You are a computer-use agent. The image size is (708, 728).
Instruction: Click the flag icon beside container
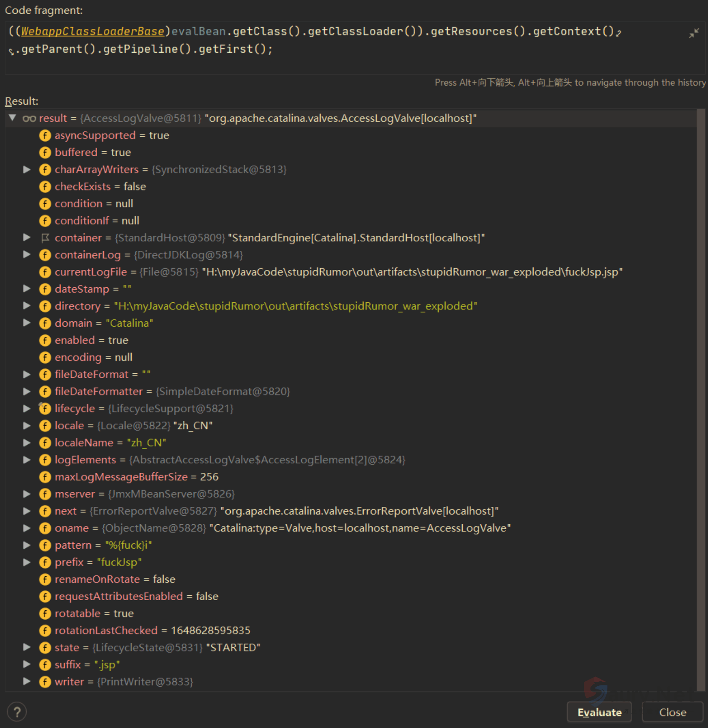(45, 238)
